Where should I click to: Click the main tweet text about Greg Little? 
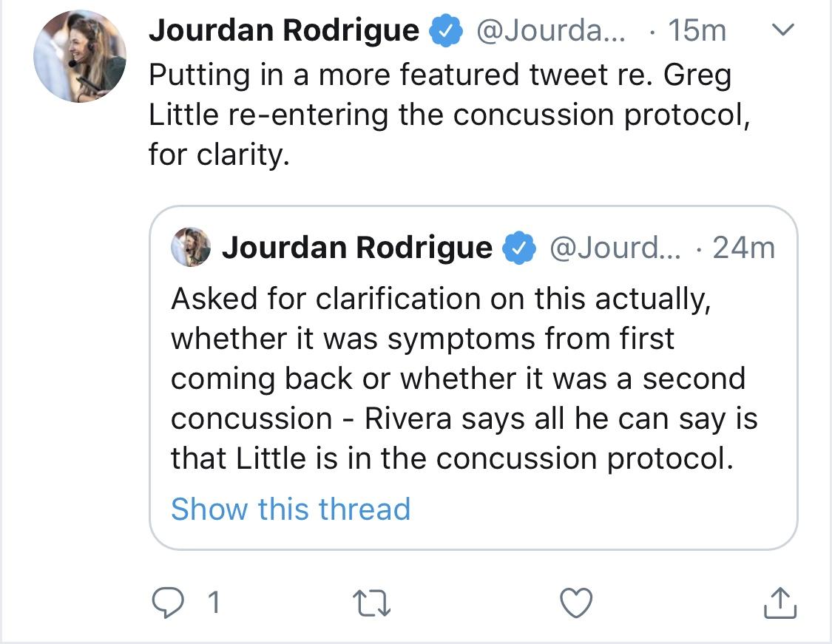450,115
